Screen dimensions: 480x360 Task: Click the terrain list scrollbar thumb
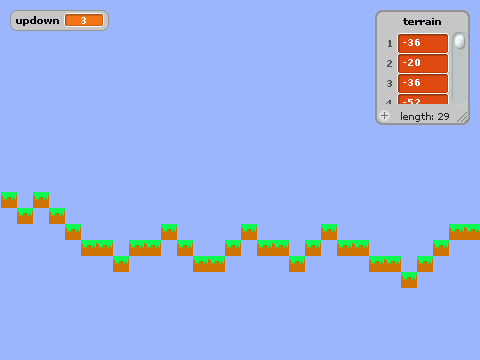click(460, 41)
